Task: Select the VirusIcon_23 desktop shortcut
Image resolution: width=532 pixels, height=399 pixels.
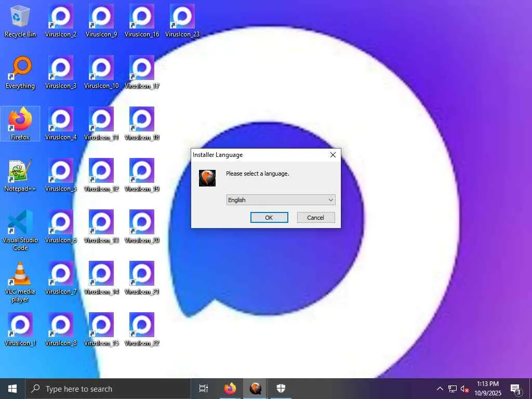Action: pyautogui.click(x=182, y=21)
